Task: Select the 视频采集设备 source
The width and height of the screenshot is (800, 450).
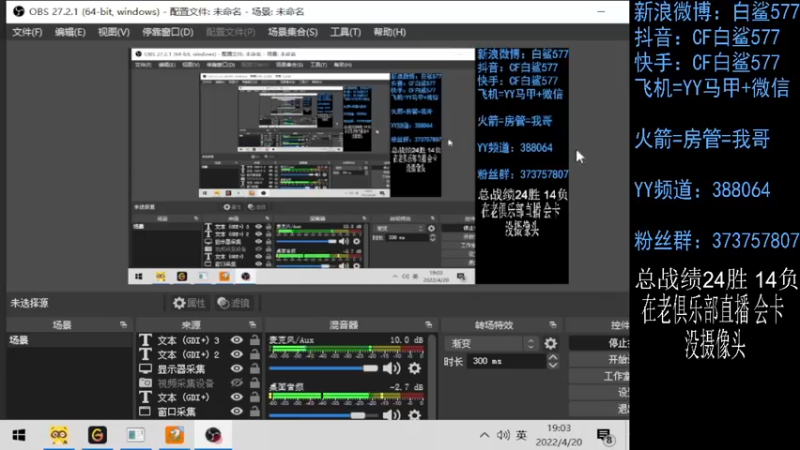Action: click(x=185, y=383)
